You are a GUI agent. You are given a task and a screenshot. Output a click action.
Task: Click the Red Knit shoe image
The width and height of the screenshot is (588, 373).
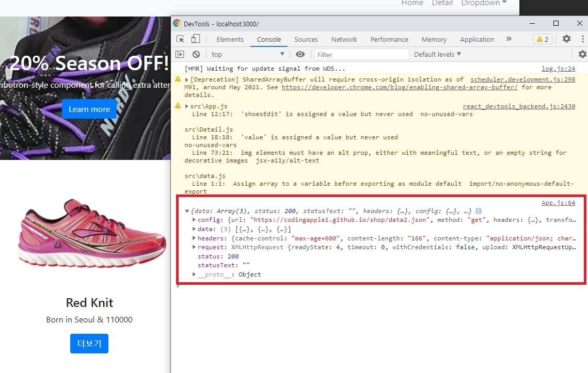pos(91,233)
